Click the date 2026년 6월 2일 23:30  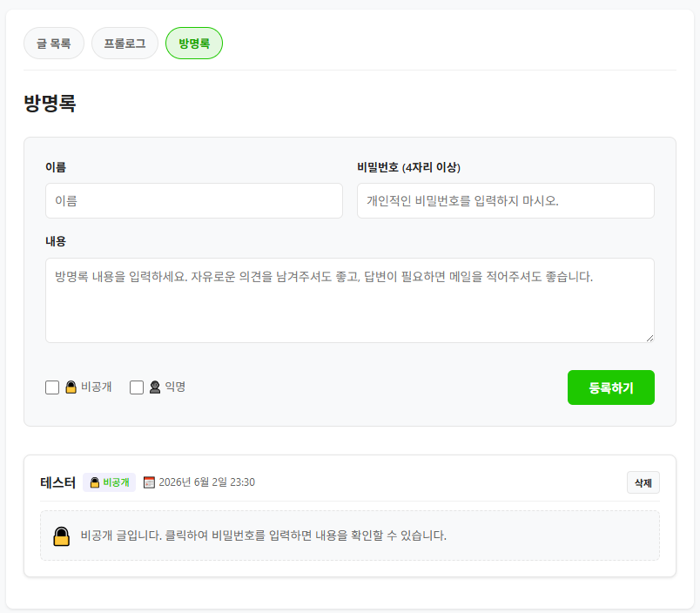click(206, 482)
